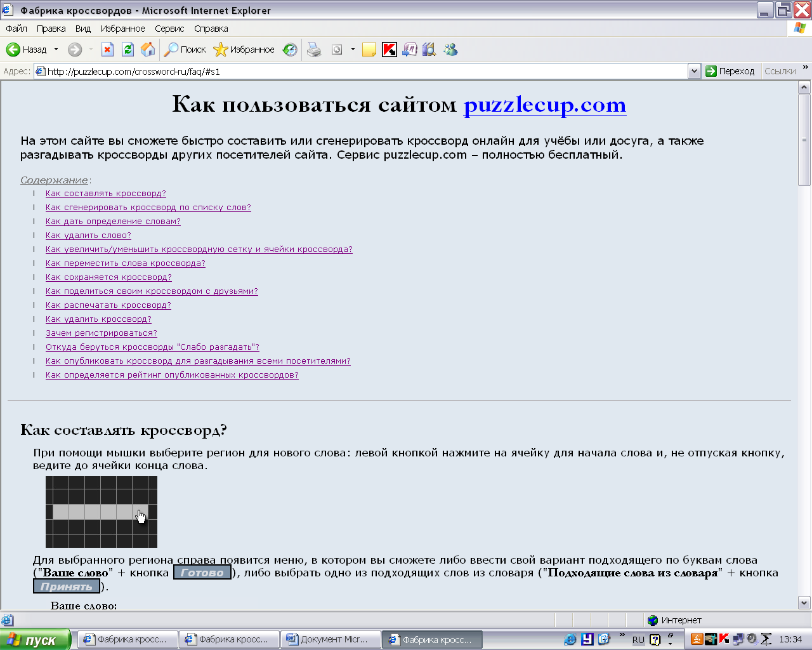This screenshot has width=812, height=650.
Task: Click the forward navigation arrow
Action: click(75, 50)
